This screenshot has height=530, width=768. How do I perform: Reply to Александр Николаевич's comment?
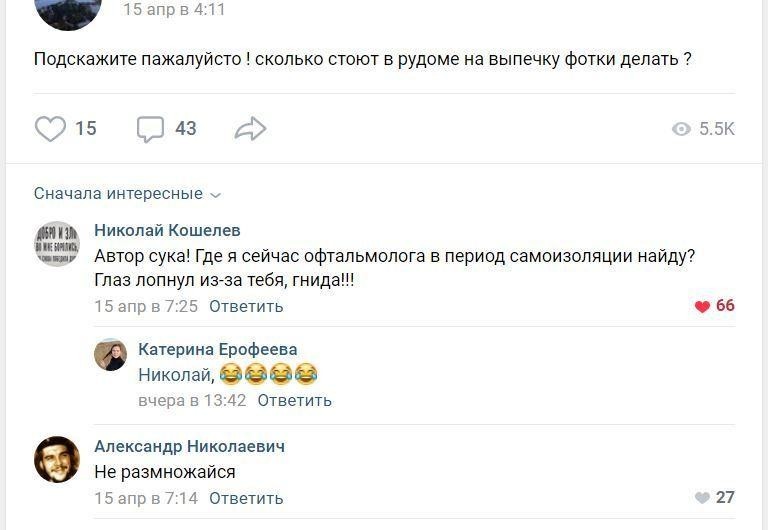coord(246,498)
